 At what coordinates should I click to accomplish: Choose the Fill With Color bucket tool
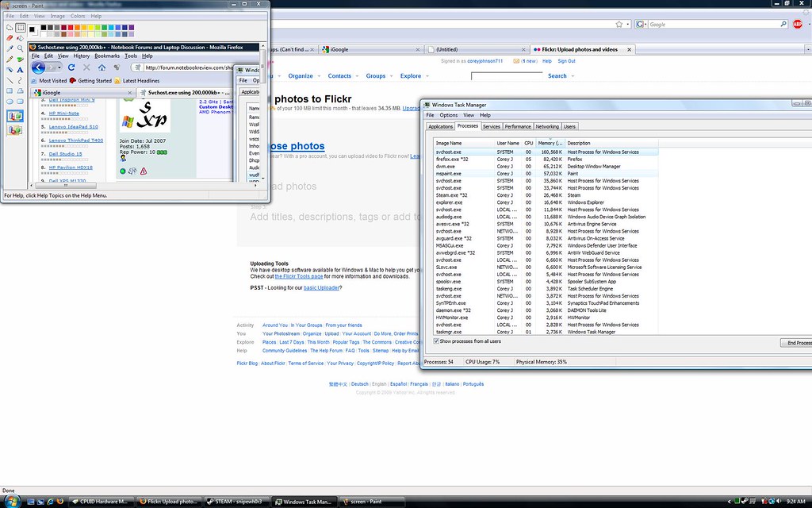click(x=20, y=38)
